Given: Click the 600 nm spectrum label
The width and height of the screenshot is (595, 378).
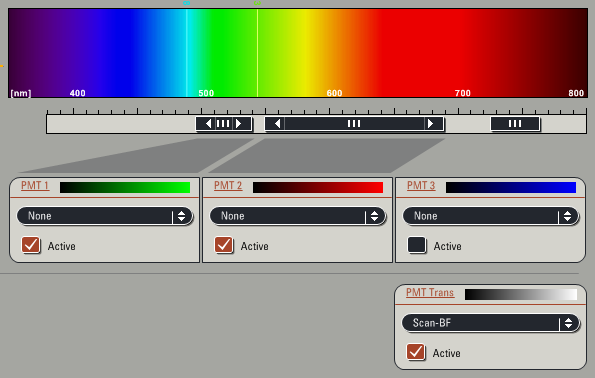Looking at the screenshot, I should click(334, 93).
